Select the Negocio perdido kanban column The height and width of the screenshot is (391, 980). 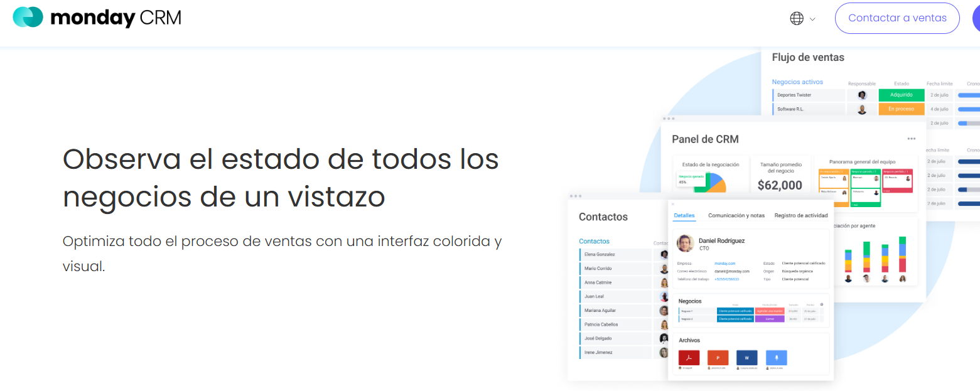pyautogui.click(x=898, y=181)
